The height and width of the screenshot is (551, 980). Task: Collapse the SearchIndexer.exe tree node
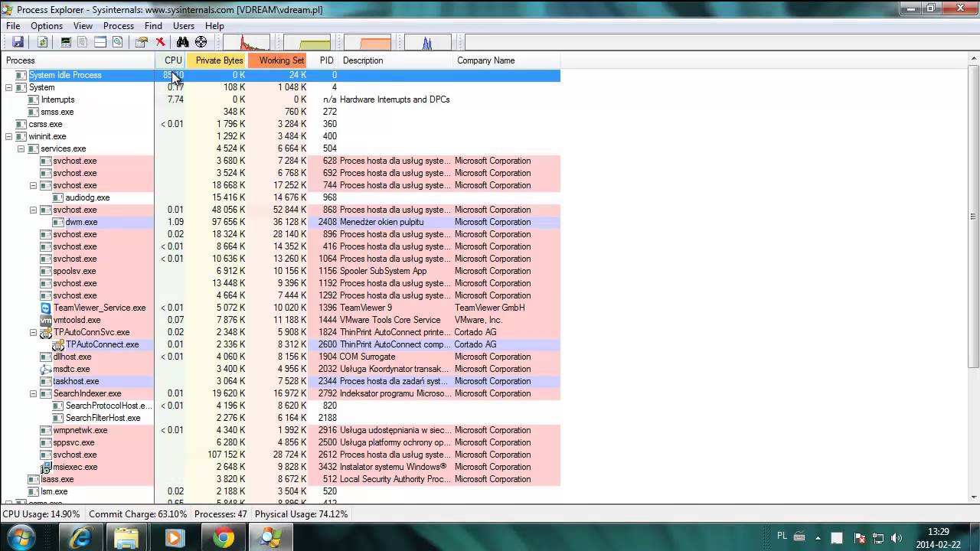coord(33,393)
